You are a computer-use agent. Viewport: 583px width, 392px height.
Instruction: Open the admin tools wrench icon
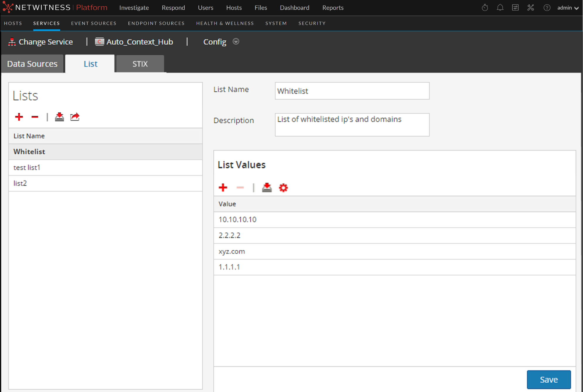tap(531, 8)
